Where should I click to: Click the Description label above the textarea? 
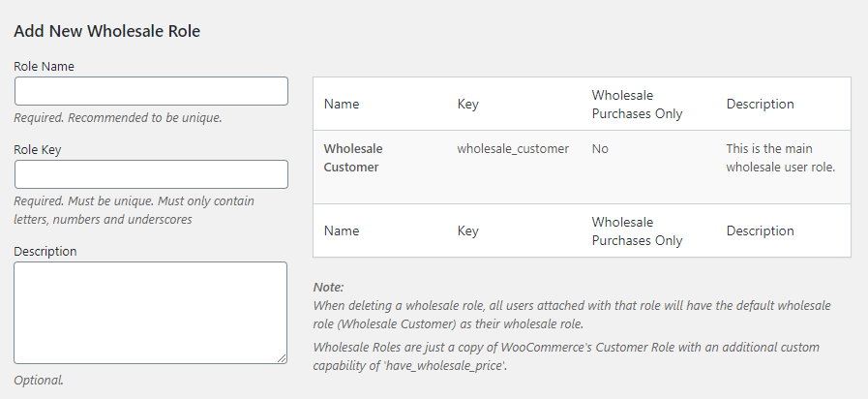(x=45, y=251)
